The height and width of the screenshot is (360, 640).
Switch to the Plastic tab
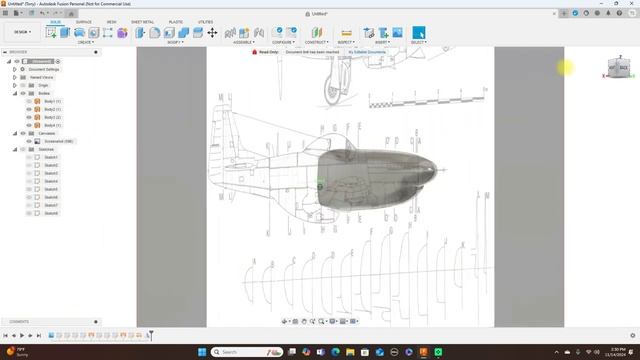click(x=176, y=22)
